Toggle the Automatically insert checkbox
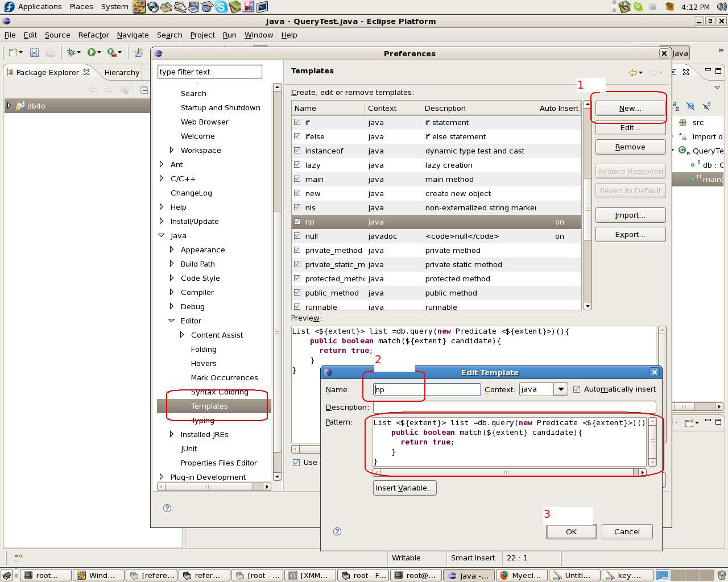Image resolution: width=728 pixels, height=582 pixels. click(x=577, y=389)
